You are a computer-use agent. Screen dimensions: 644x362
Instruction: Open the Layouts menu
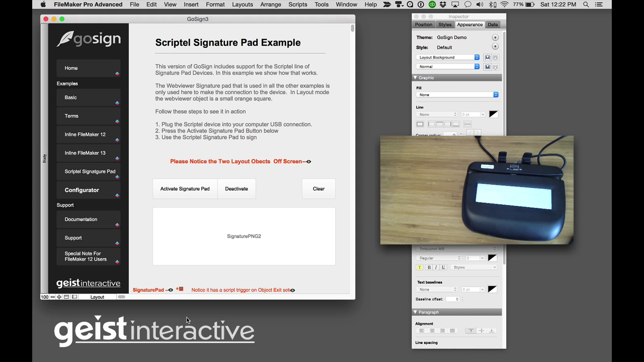point(242,5)
